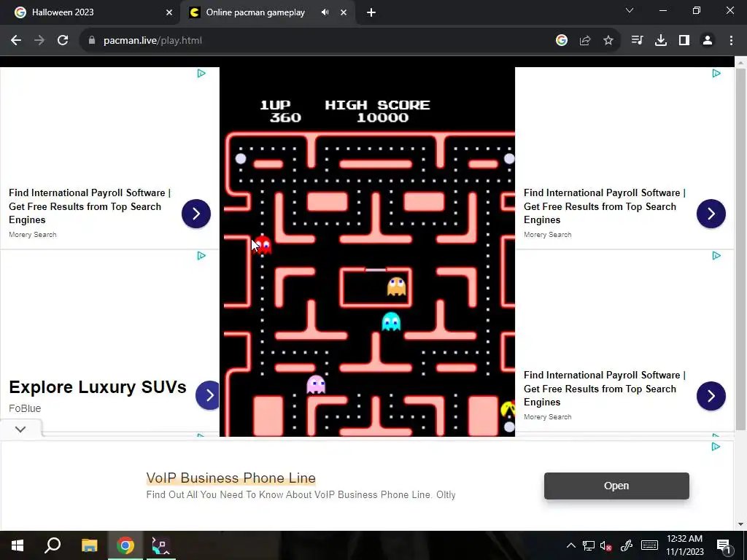Screen dimensions: 747x560
Task: Click AdChoices icon on lower-right payroll ad
Action: pos(716,256)
